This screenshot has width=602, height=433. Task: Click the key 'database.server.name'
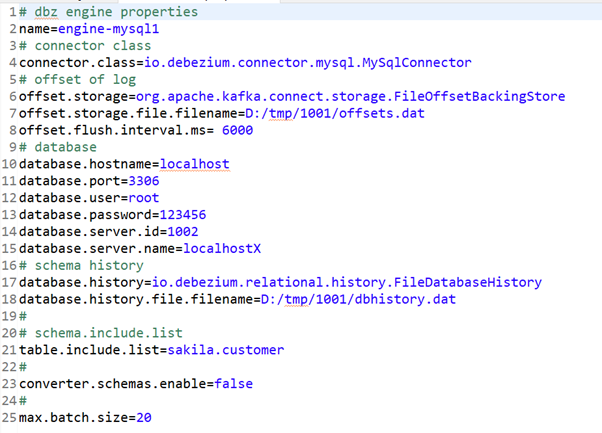97,248
